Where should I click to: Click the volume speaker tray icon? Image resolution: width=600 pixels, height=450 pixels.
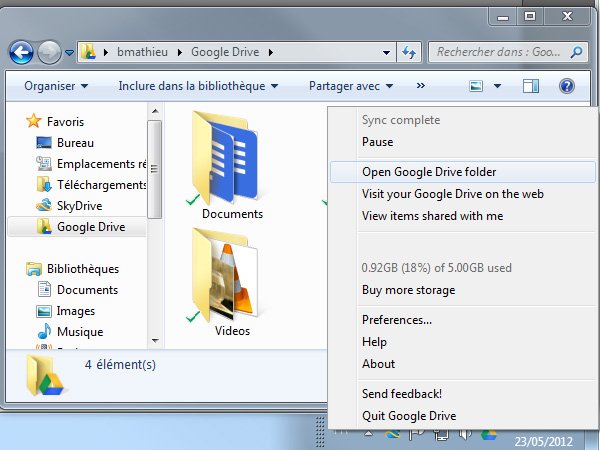[465, 435]
